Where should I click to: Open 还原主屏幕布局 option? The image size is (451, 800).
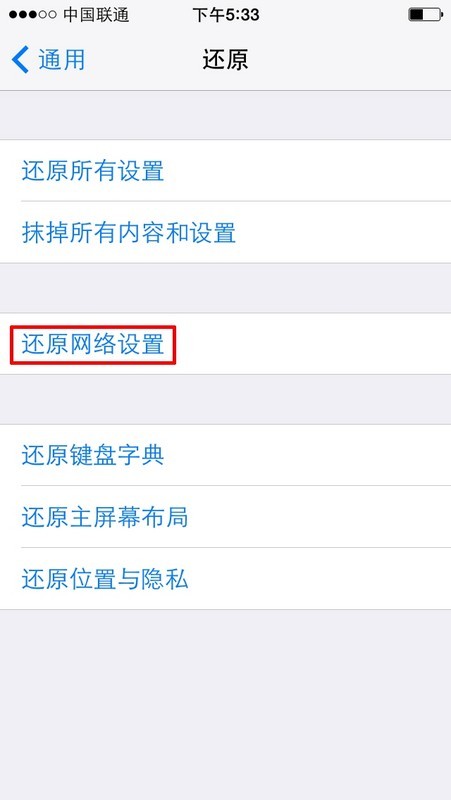click(226, 517)
